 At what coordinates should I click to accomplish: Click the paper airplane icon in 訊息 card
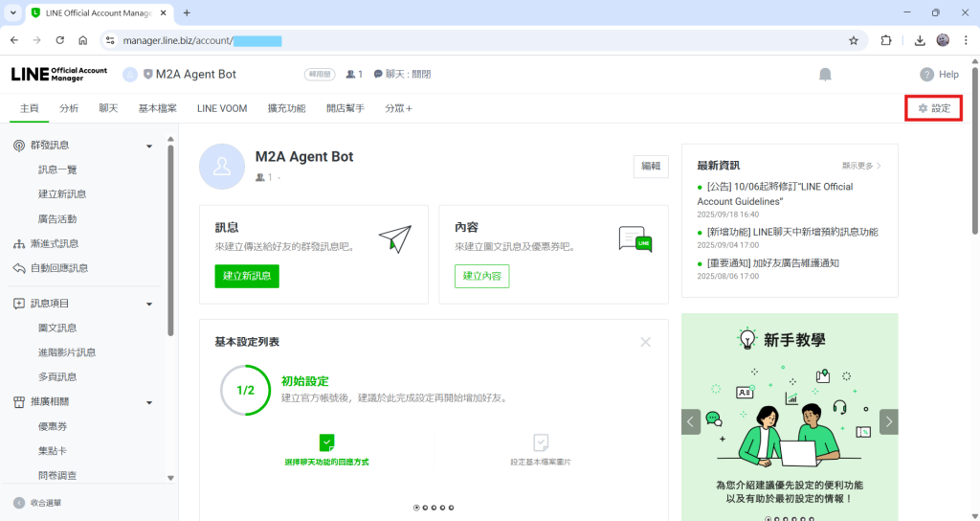click(395, 238)
